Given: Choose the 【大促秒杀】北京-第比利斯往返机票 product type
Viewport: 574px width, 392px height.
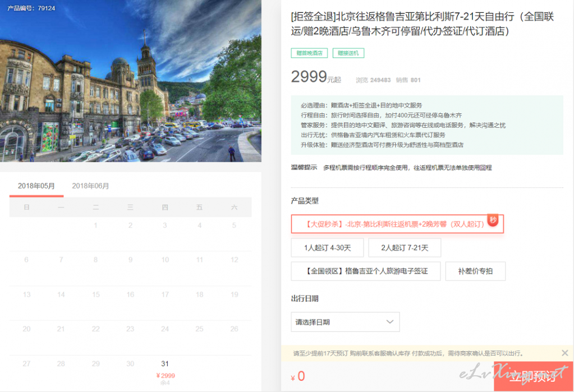Looking at the screenshot, I should 397,224.
